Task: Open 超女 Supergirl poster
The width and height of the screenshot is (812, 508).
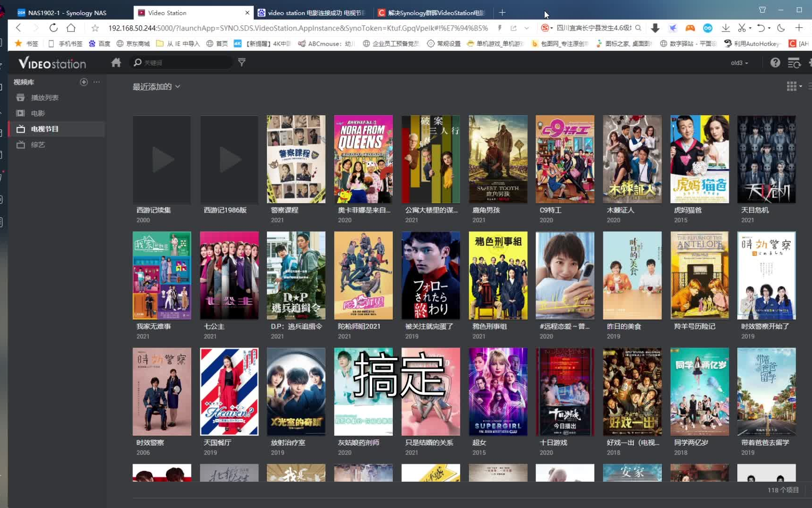Action: pyautogui.click(x=498, y=392)
